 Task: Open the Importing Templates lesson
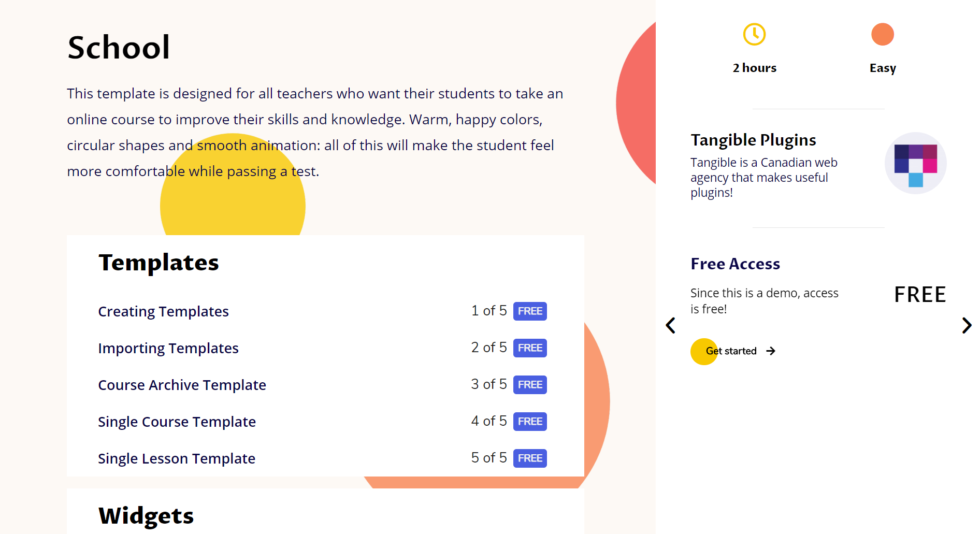pyautogui.click(x=168, y=348)
